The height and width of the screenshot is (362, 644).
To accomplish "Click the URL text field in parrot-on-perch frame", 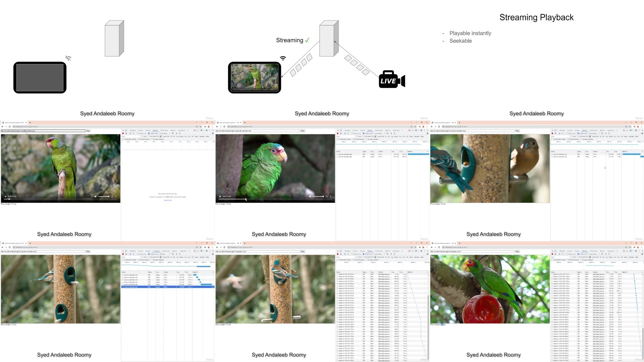I will (43, 131).
